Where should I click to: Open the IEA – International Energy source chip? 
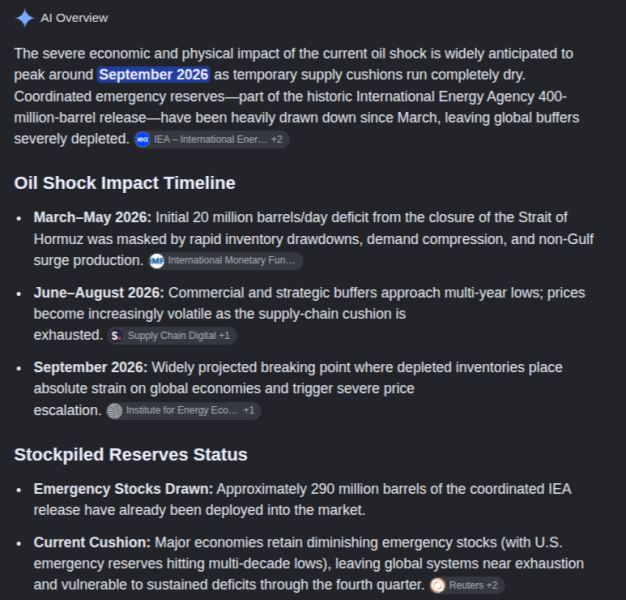click(212, 139)
